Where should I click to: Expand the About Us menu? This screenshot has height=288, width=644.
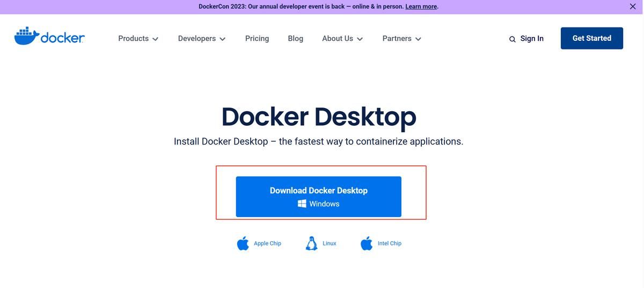[342, 39]
